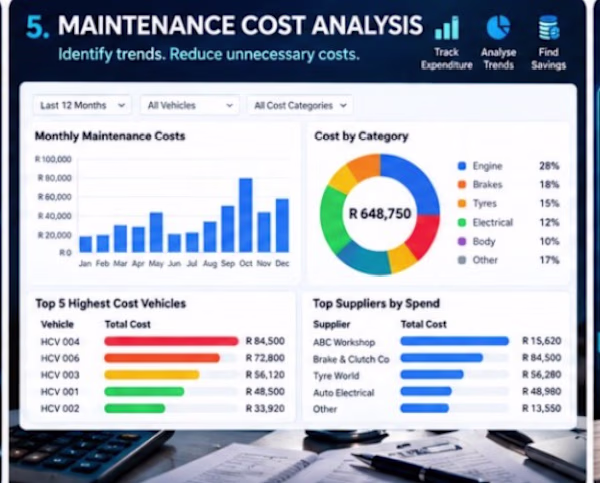Click the Vehicle column header
Viewport: 600px width, 483px height.
click(57, 324)
